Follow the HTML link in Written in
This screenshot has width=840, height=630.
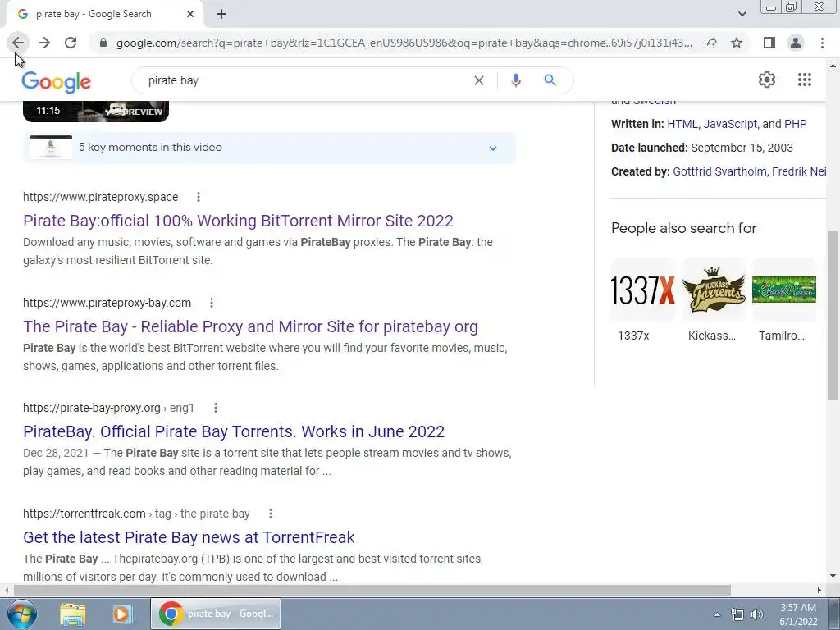click(x=682, y=125)
